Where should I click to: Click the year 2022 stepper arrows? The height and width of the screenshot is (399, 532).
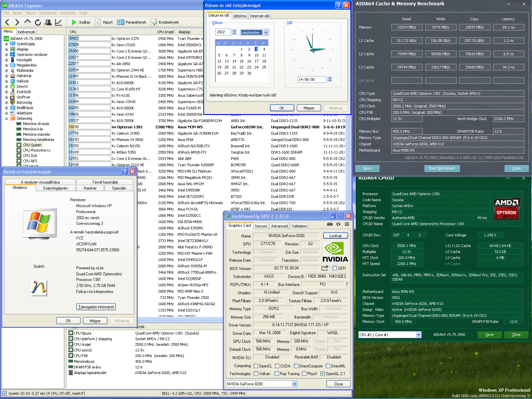pos(234,32)
